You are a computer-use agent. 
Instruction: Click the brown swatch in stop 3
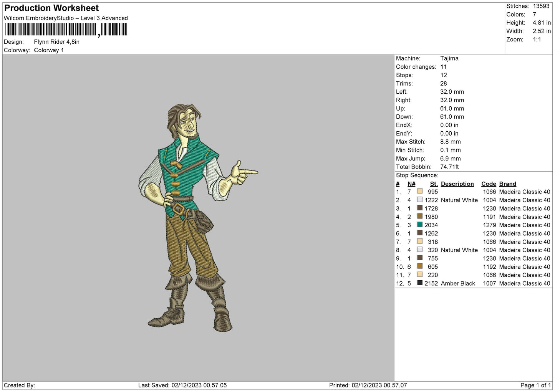[x=420, y=208]
